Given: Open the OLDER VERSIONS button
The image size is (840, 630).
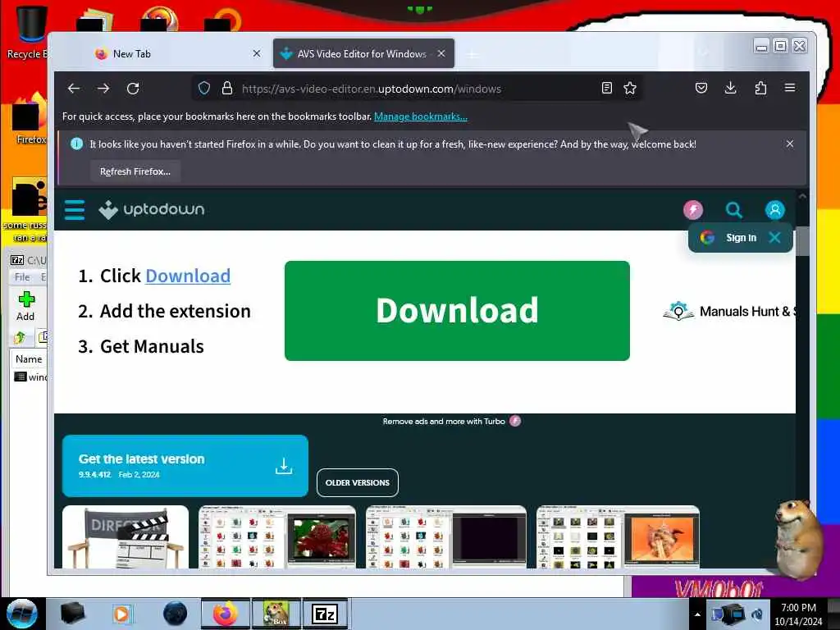Looking at the screenshot, I should coord(358,482).
